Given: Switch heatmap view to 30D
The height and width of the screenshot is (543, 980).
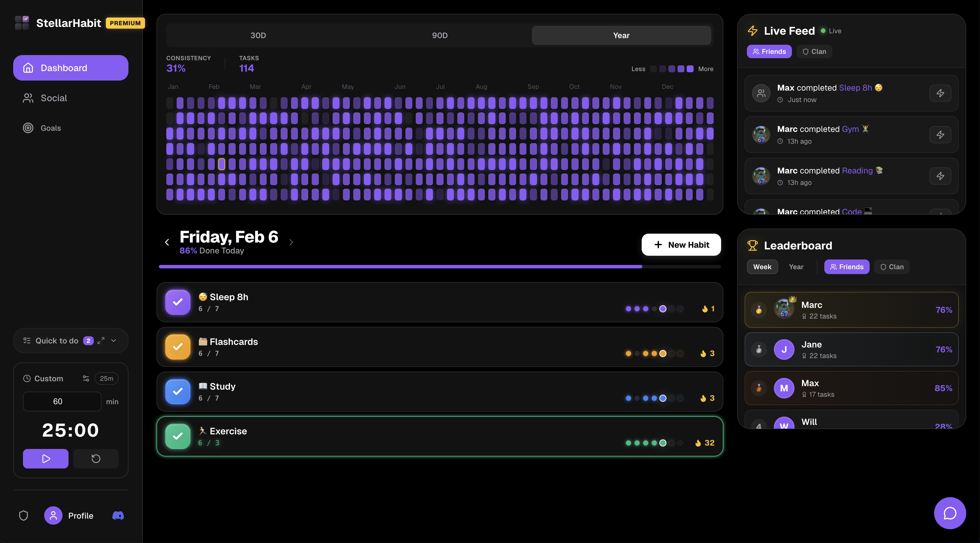Looking at the screenshot, I should (x=259, y=35).
